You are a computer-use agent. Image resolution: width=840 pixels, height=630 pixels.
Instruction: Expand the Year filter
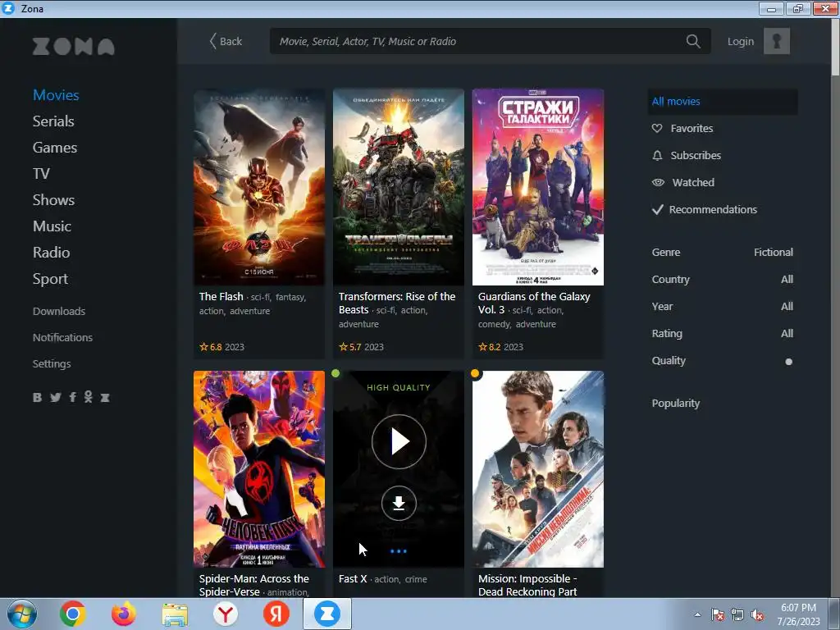[x=722, y=307]
